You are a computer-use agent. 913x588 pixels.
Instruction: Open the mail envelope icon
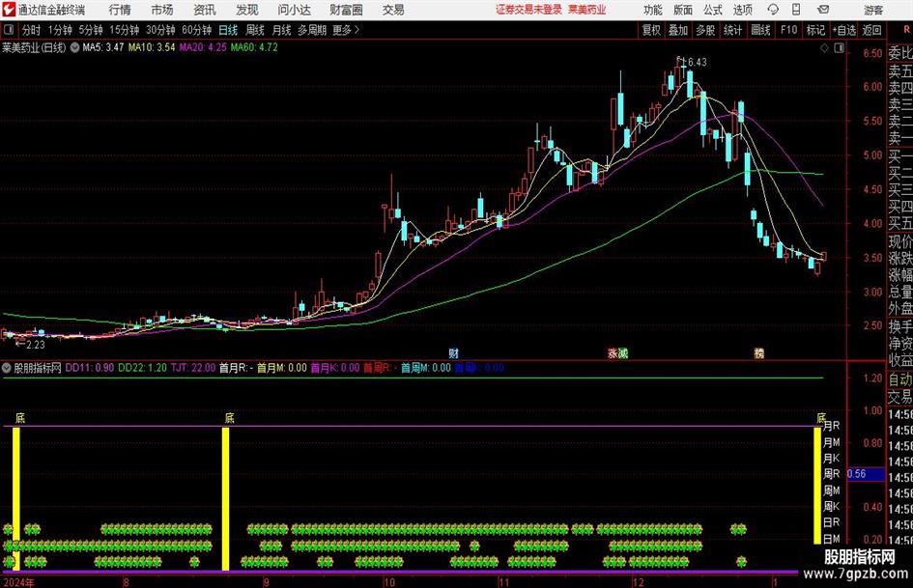[x=823, y=10]
